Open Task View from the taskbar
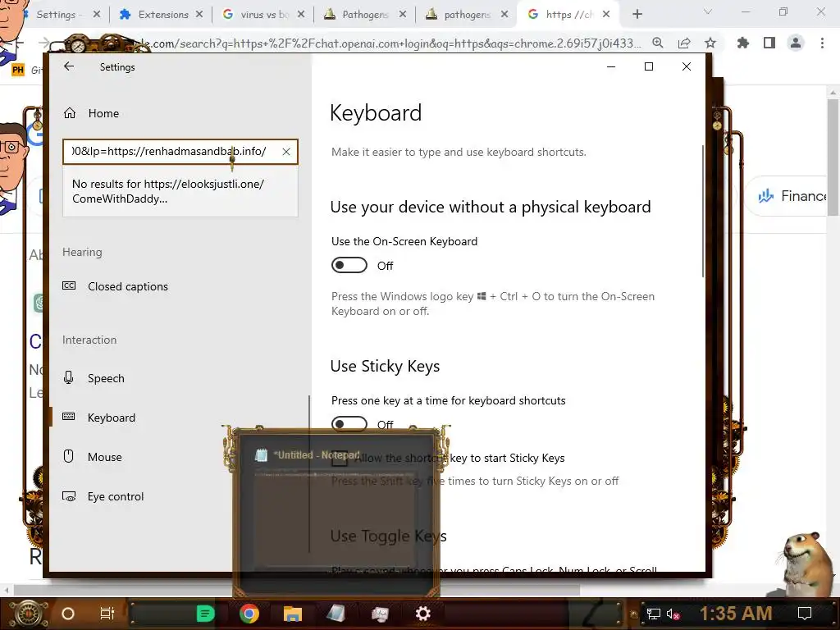Viewport: 840px width, 630px height. 107,614
